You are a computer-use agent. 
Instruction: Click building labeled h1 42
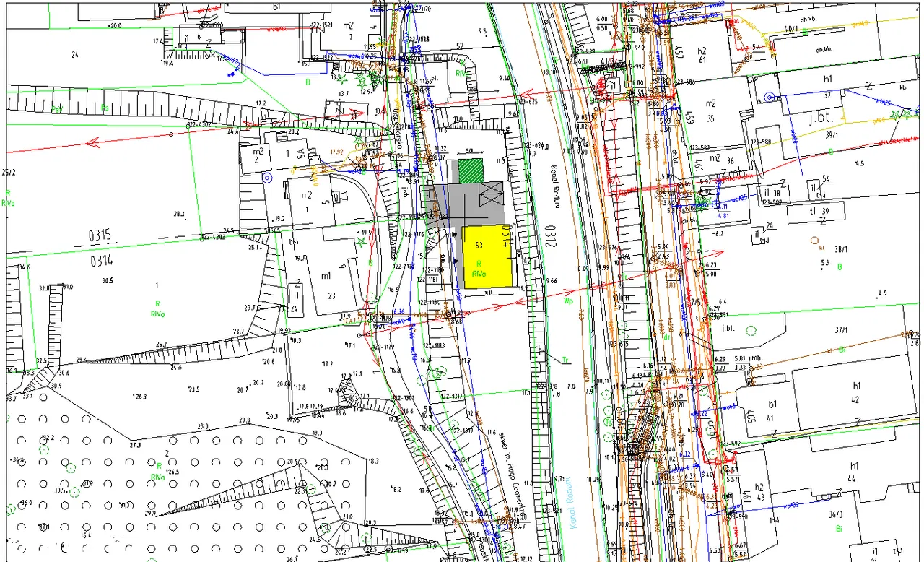pos(855,392)
